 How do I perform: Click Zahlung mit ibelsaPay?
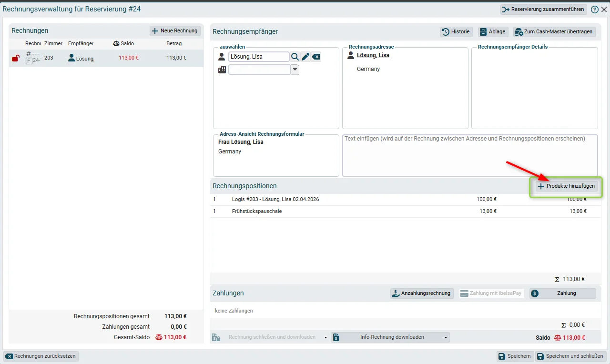coord(491,293)
